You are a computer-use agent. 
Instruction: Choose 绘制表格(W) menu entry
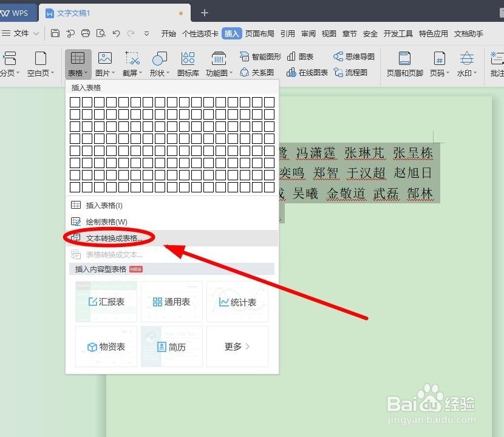[172, 222]
